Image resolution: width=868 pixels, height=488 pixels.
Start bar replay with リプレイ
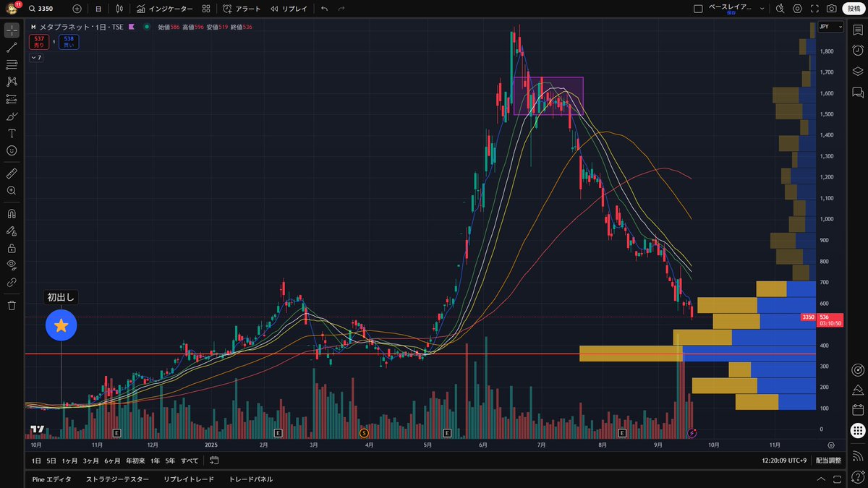point(289,9)
